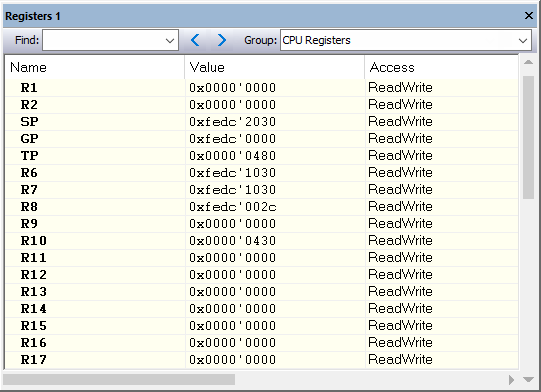The image size is (541, 392).
Task: Click ReadWrite access for R1
Action: [400, 88]
